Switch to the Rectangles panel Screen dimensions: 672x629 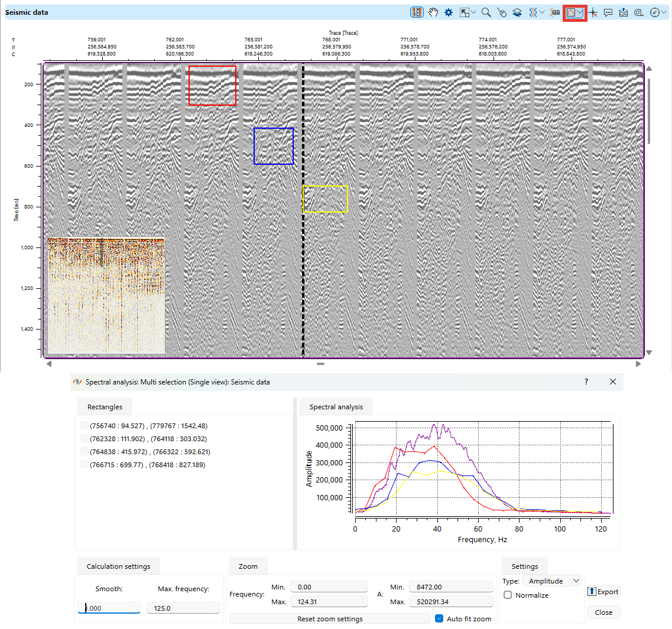point(105,406)
